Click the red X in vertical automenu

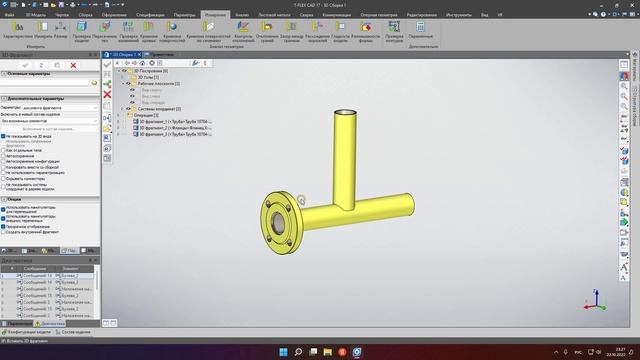click(x=107, y=95)
